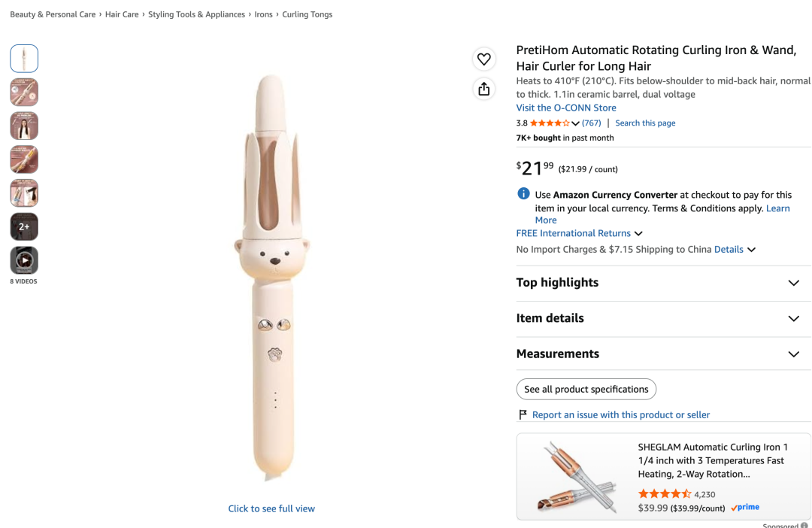Open Styling Tools & Appliances breadcrumb
812x528 pixels.
(196, 14)
